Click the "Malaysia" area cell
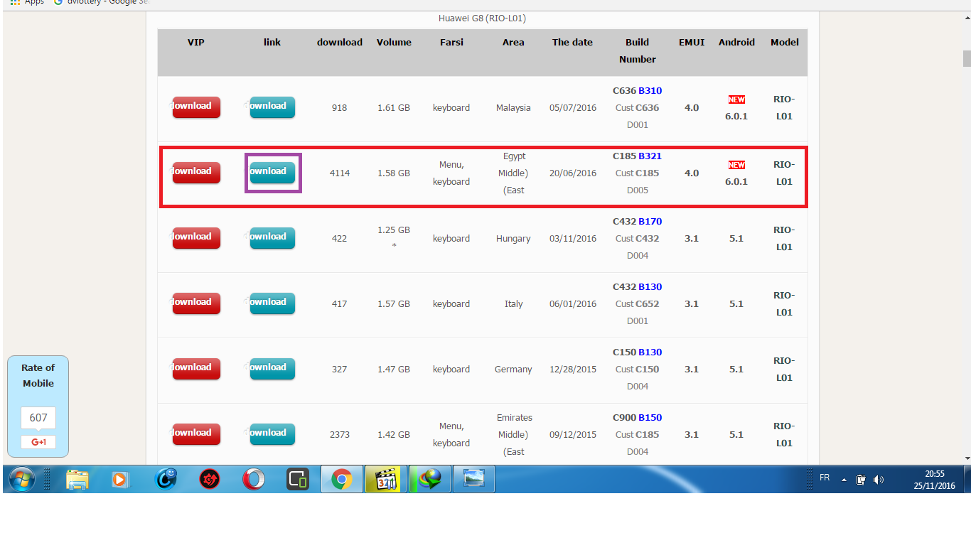This screenshot has height=560, width=971. pyautogui.click(x=513, y=107)
